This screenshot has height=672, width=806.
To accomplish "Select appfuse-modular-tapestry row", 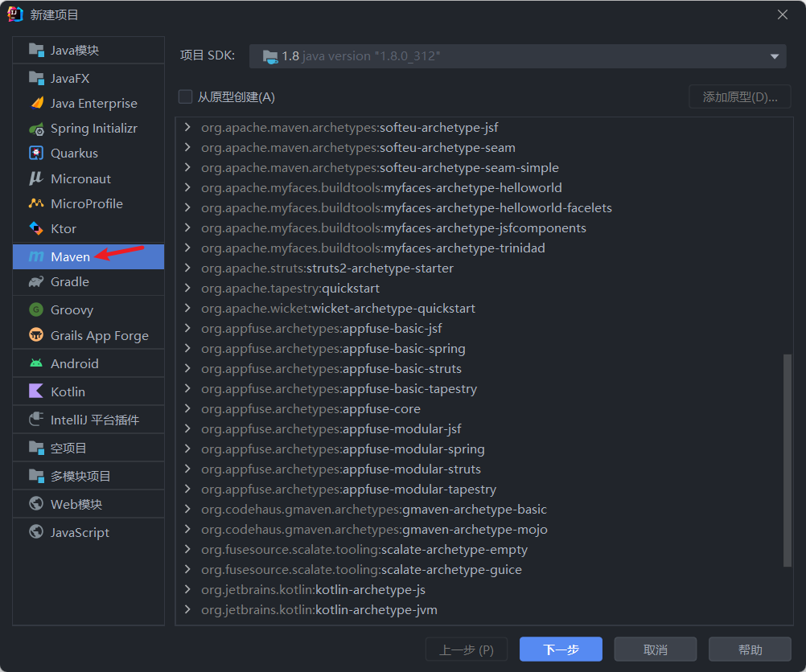I will tap(483, 489).
